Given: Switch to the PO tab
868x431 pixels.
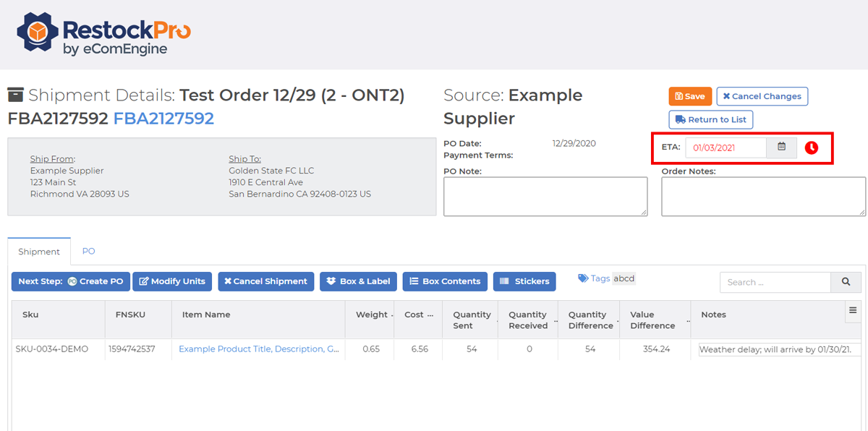Looking at the screenshot, I should pyautogui.click(x=88, y=251).
